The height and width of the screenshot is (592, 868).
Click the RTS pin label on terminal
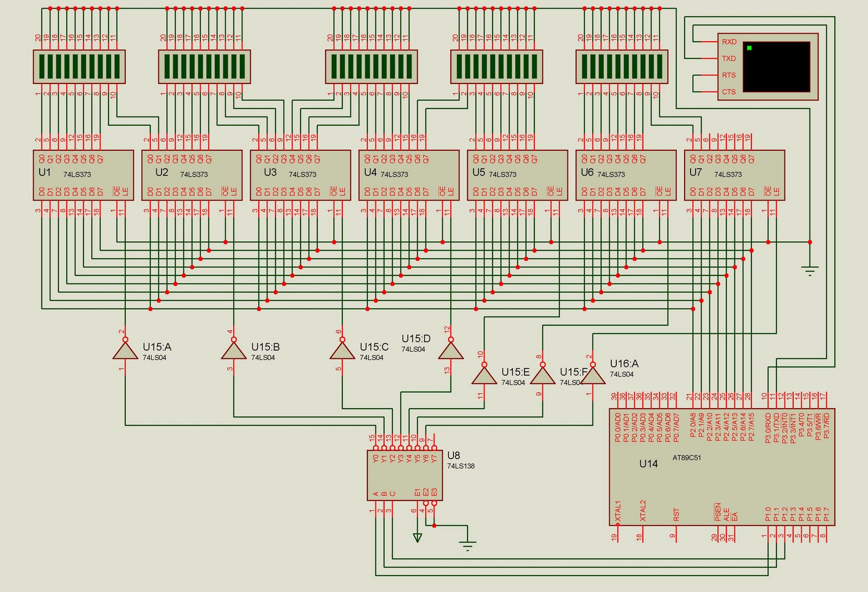click(729, 75)
